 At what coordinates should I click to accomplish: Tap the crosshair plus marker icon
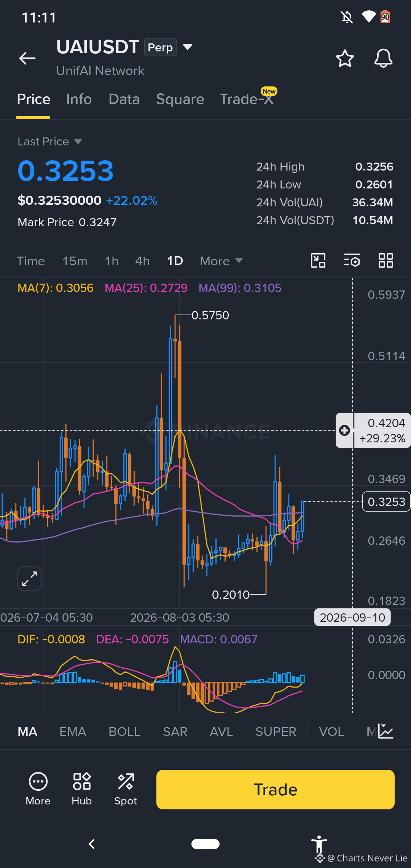click(x=345, y=431)
